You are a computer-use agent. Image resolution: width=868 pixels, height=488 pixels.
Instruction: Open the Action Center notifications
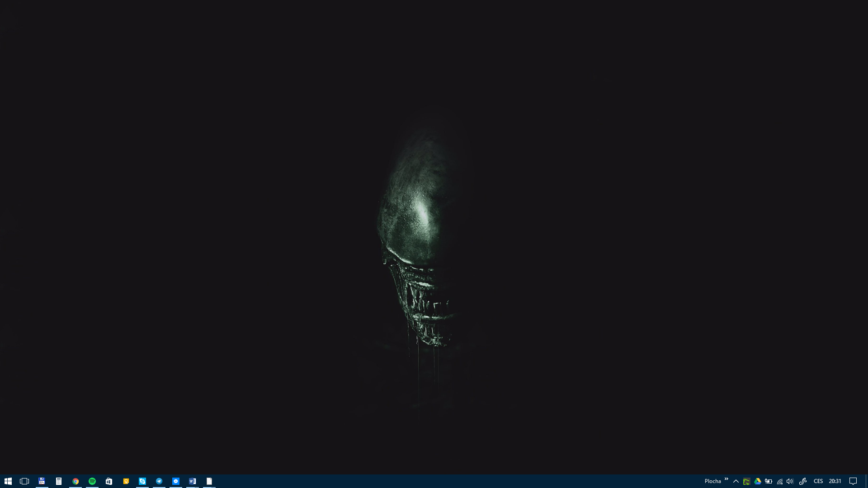pyautogui.click(x=853, y=481)
